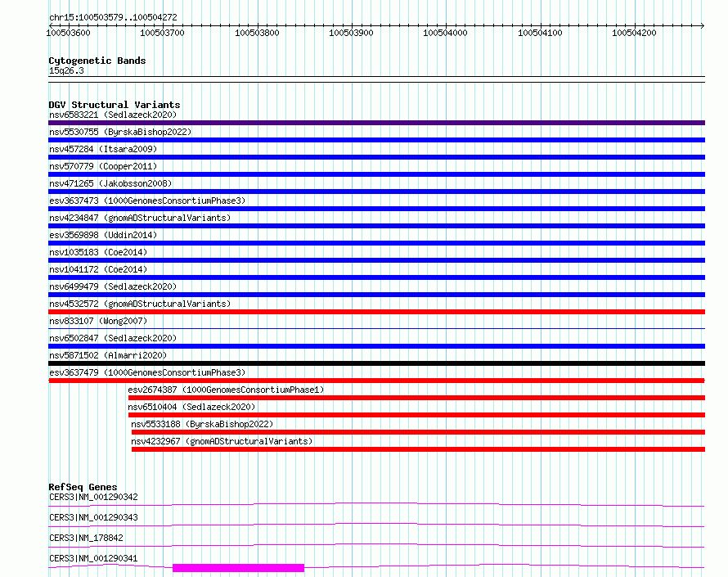The height and width of the screenshot is (577, 728).
Task: Open esv2674387 (1000GenomesConsortiumPhase1) label
Action: point(226,390)
